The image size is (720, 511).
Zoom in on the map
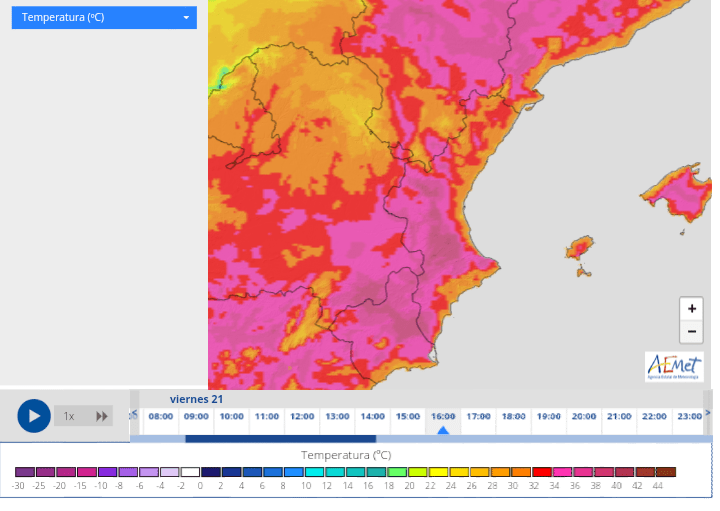[x=691, y=309]
